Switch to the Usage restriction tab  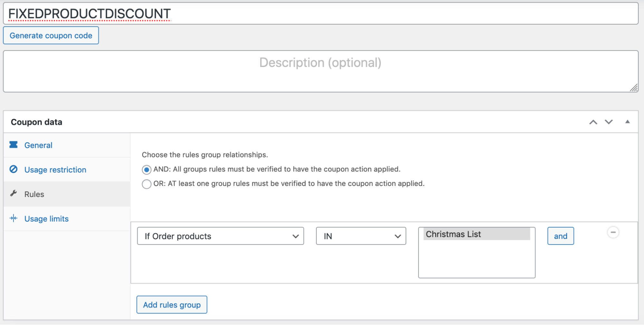[x=55, y=170]
